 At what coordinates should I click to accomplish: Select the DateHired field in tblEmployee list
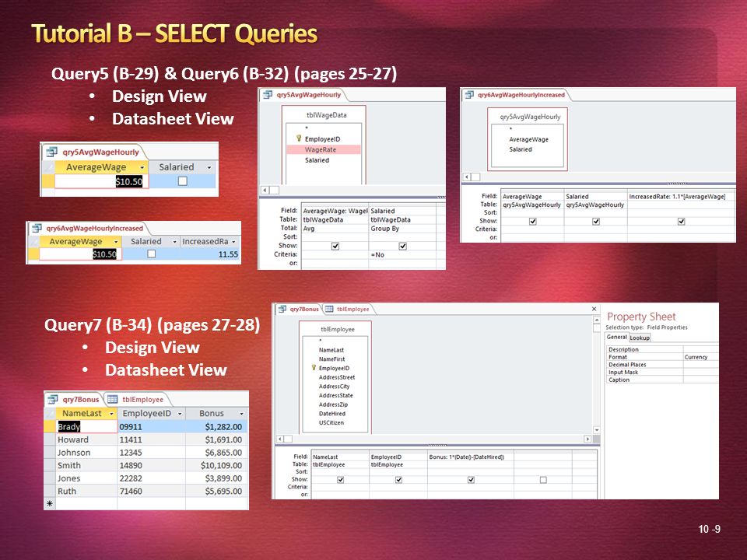tap(331, 413)
